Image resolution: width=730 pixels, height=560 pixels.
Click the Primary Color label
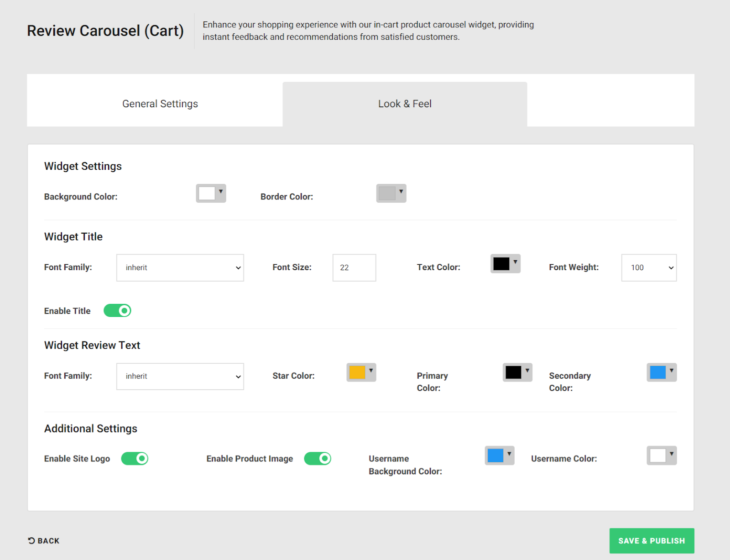432,382
